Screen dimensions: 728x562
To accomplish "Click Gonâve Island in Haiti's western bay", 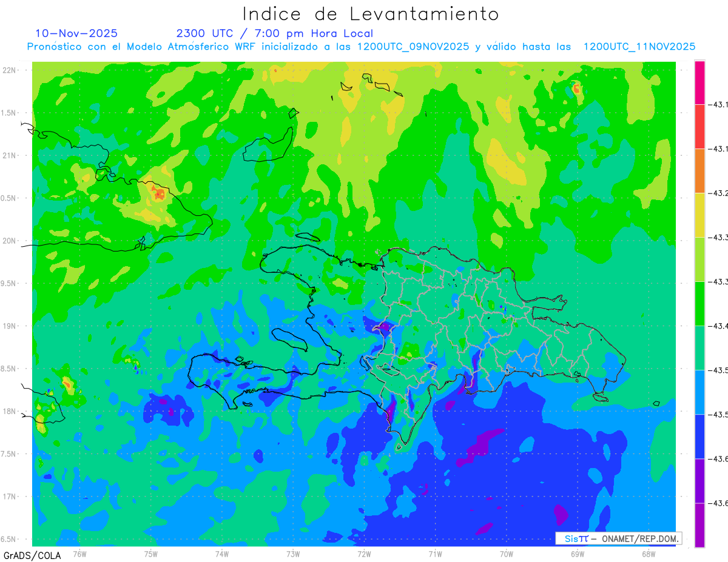I will [x=289, y=339].
